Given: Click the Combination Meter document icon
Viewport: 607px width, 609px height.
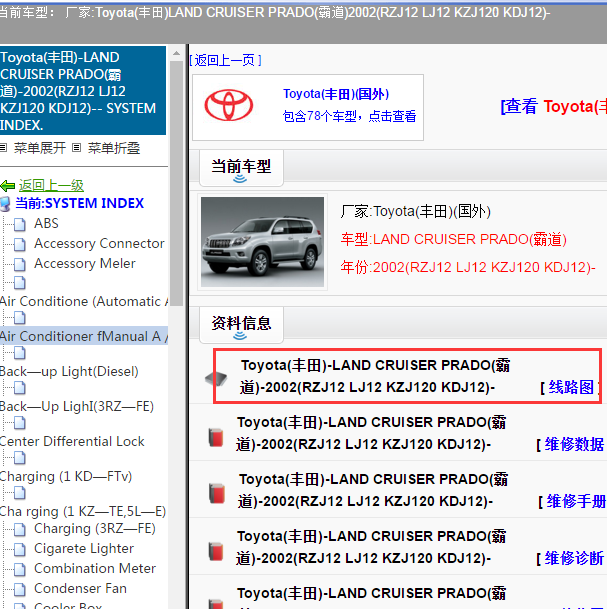Looking at the screenshot, I should (x=19, y=569).
